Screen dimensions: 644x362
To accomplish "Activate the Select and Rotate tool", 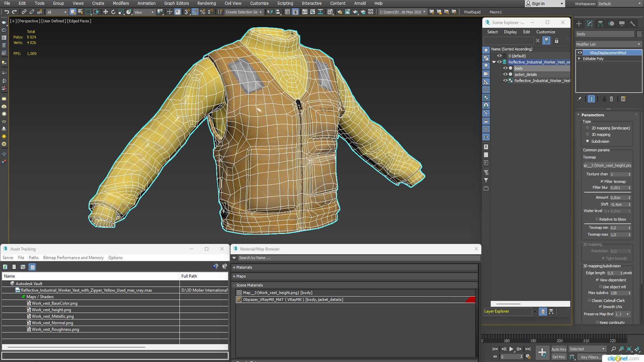I will (113, 12).
